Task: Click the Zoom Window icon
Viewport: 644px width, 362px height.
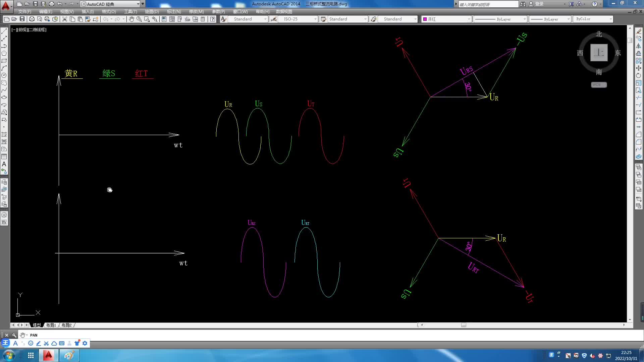Action: [147, 19]
